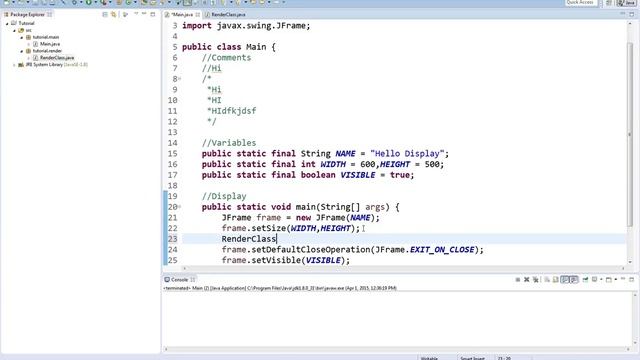The image size is (640, 360).
Task: Select the tutorial.render package
Action: (47, 51)
